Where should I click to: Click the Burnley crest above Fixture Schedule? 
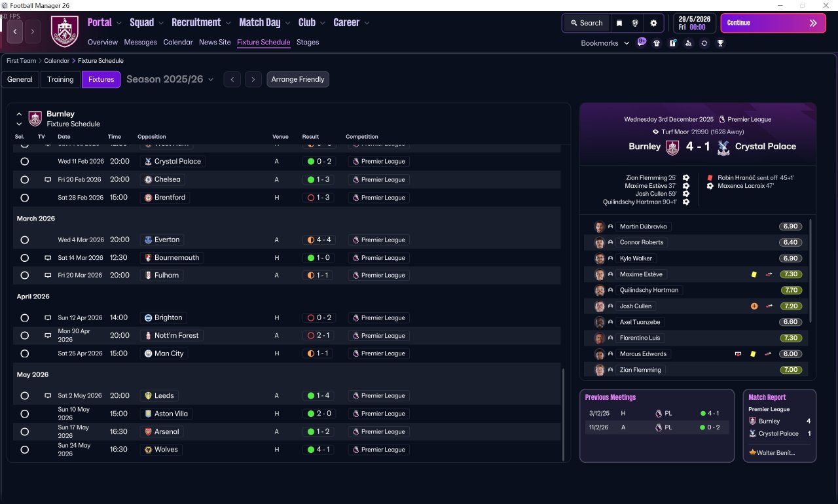35,118
